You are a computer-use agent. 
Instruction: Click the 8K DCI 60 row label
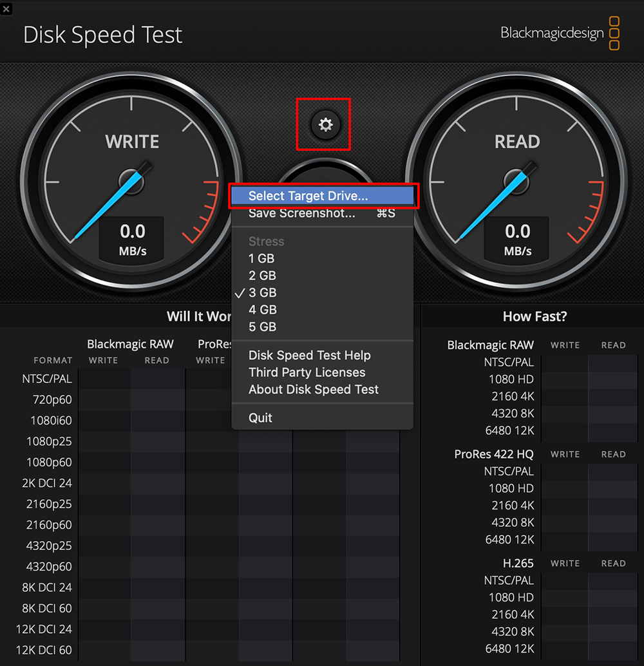(47, 608)
